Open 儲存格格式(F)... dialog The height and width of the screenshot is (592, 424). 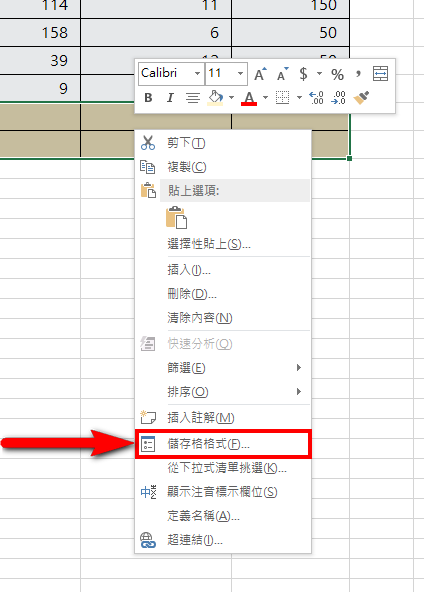tap(223, 444)
